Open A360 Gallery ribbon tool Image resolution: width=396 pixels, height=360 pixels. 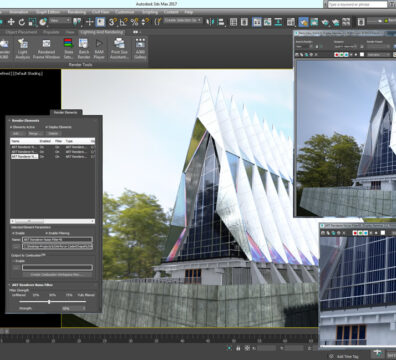tap(140, 49)
